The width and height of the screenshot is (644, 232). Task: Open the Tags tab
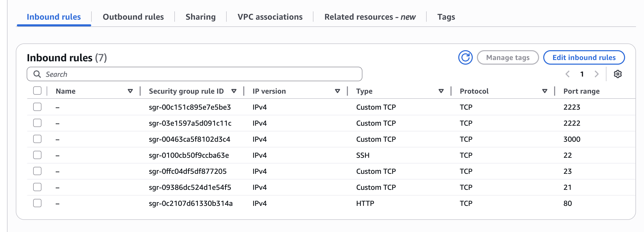coord(446,17)
